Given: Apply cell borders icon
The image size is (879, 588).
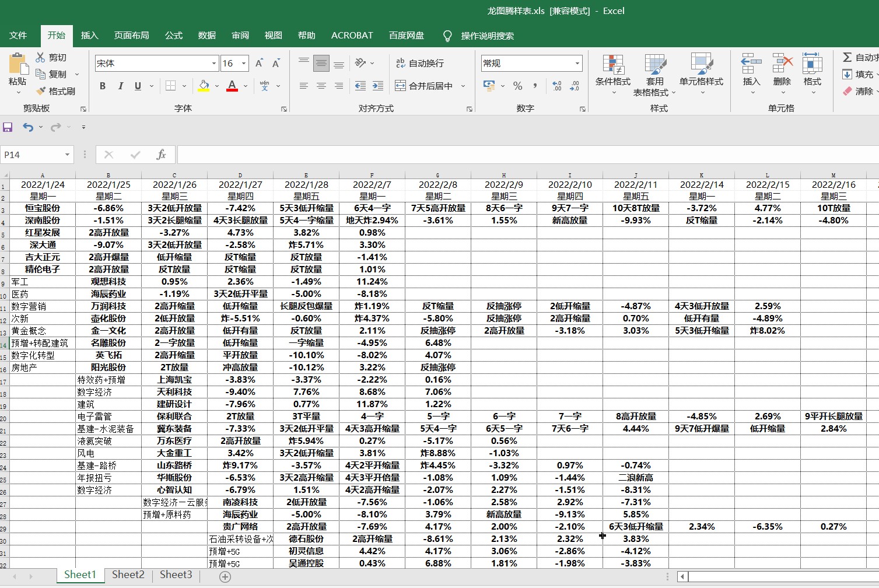Looking at the screenshot, I should [170, 86].
